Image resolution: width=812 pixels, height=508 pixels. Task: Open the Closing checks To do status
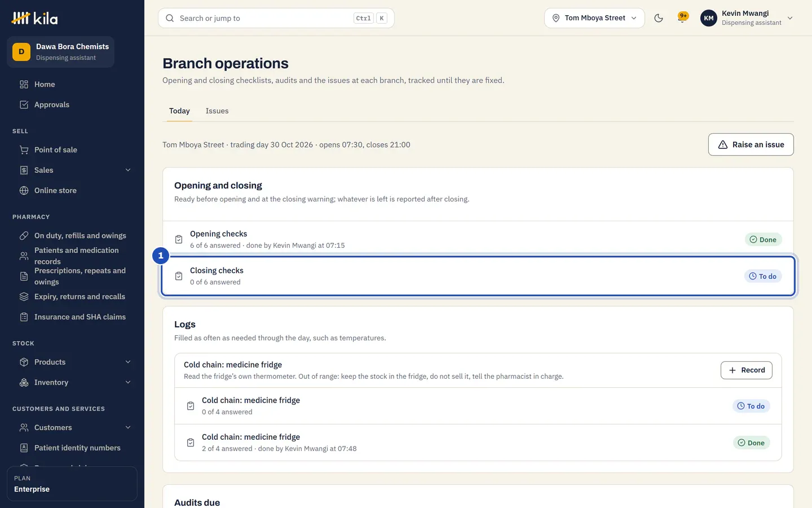click(763, 276)
